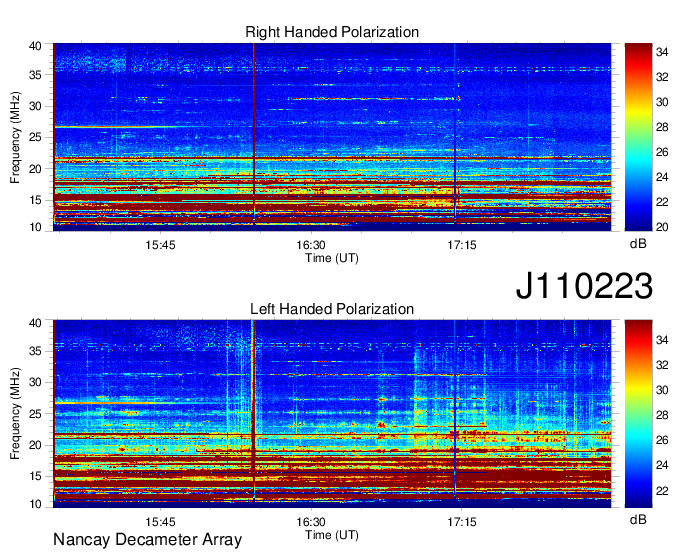
Task: Click the 17:15 tick under Right Handed plot
Action: (x=462, y=245)
